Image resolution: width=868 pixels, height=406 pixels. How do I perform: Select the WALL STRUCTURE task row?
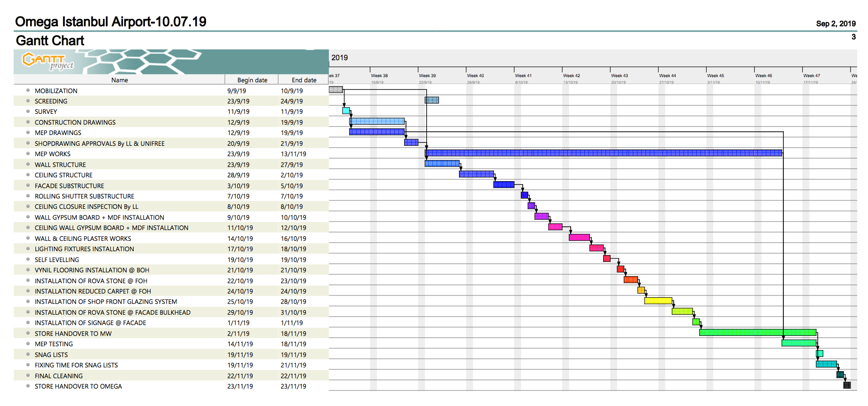(171, 165)
